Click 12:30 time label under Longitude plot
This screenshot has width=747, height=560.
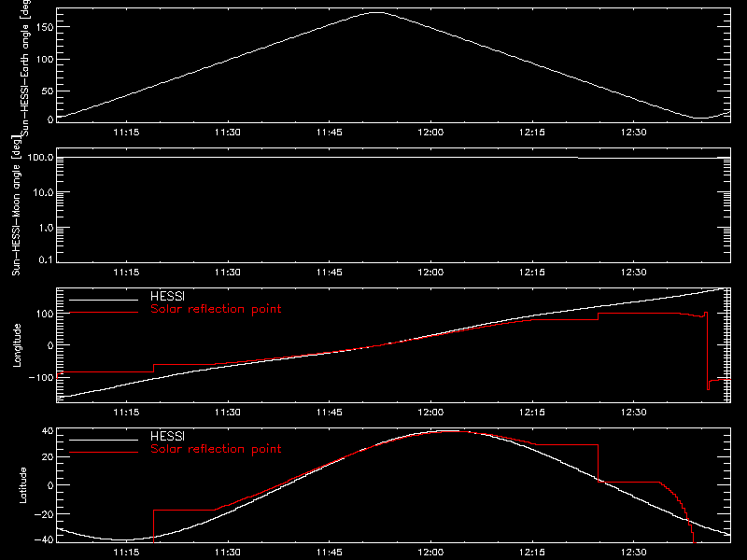pyautogui.click(x=634, y=412)
